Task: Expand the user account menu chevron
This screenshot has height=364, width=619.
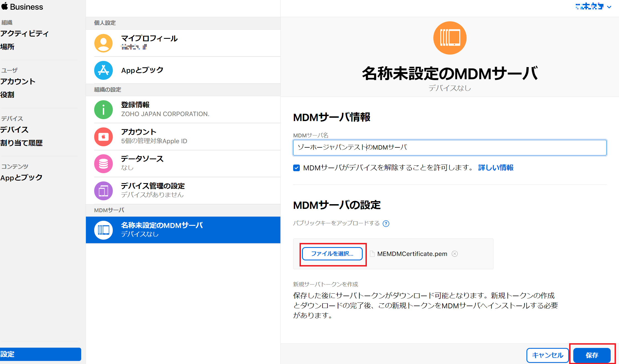Action: click(x=609, y=7)
